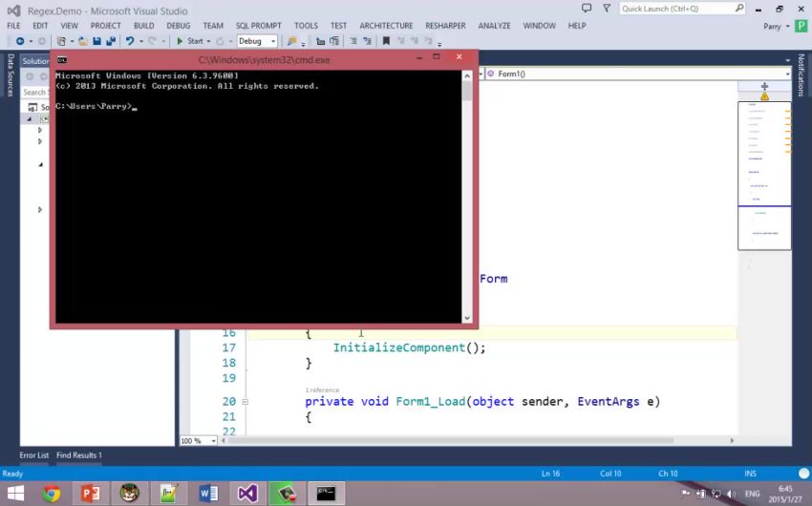Open the Undo history dropdown arrow
Screen dimensions: 812x506
tap(140, 41)
